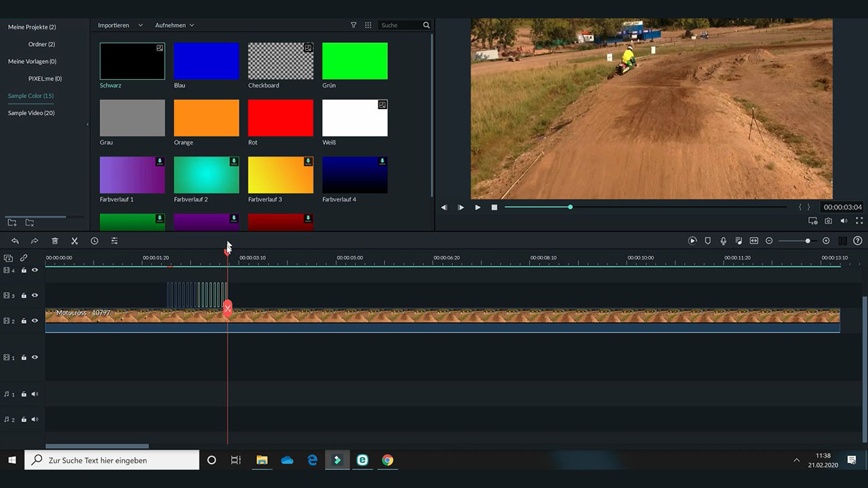868x488 pixels.
Task: Mute audio track 1 with the speaker icon
Action: click(x=35, y=394)
